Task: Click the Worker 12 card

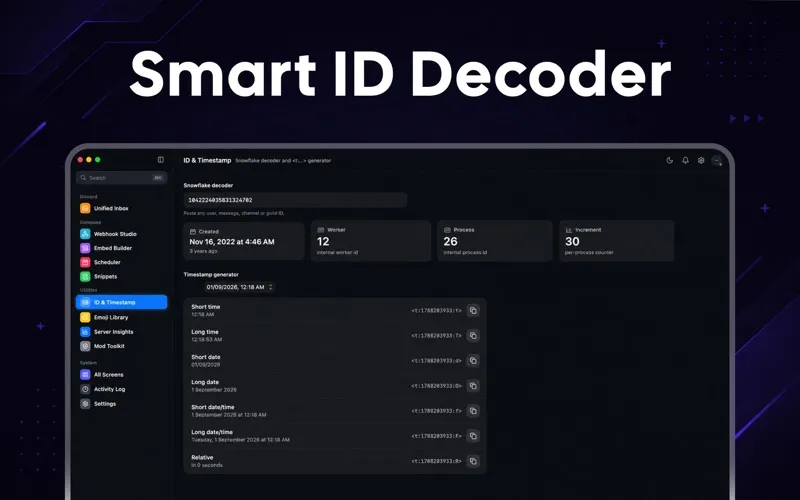Action: pyautogui.click(x=371, y=241)
